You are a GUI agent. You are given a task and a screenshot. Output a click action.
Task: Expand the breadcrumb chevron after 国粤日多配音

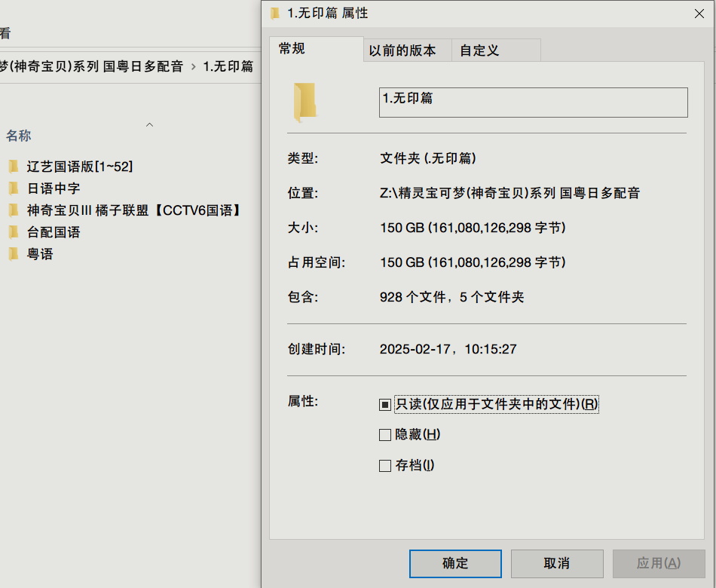(192, 66)
